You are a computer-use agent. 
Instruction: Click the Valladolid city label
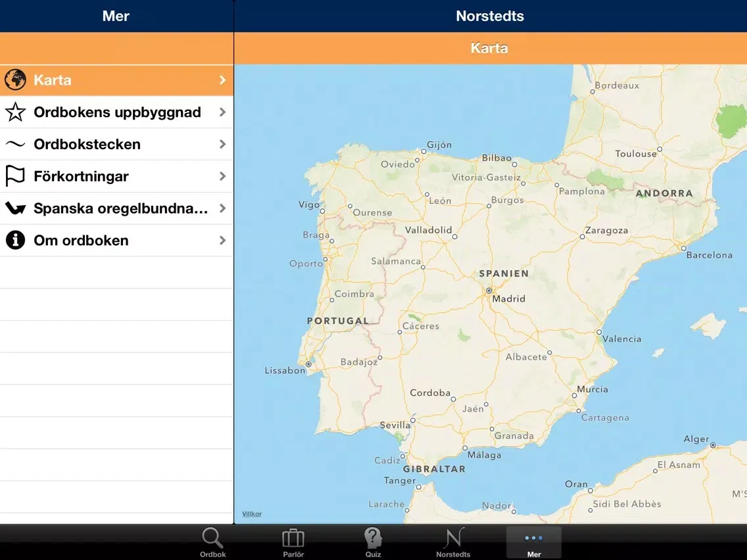point(428,230)
